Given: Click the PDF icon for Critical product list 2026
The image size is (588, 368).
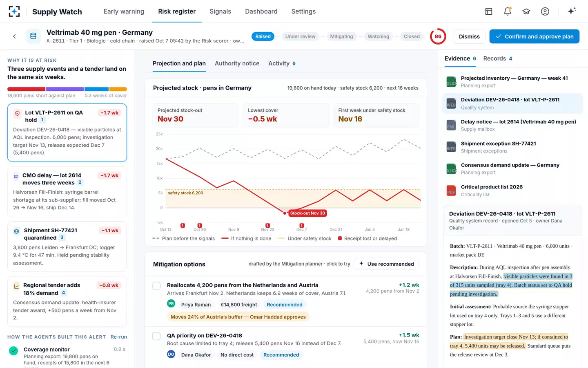Looking at the screenshot, I should (x=451, y=191).
